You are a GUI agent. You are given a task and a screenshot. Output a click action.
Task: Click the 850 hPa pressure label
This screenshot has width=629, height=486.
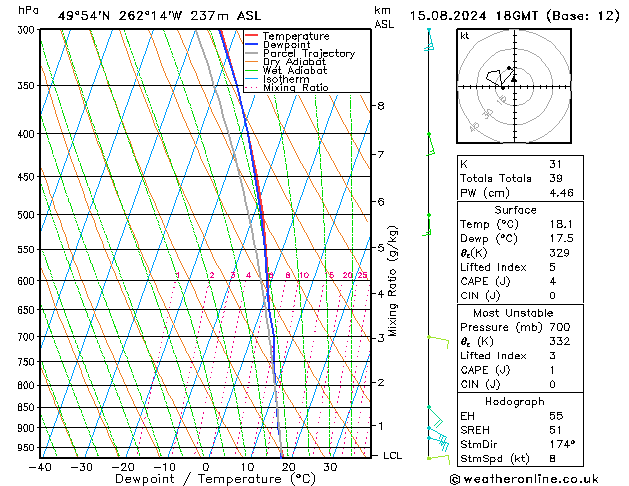27,407
